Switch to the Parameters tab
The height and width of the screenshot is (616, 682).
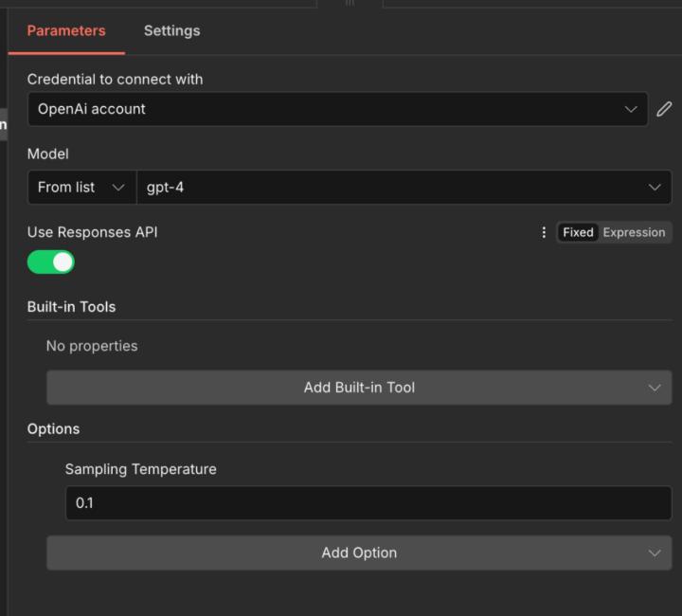click(66, 30)
